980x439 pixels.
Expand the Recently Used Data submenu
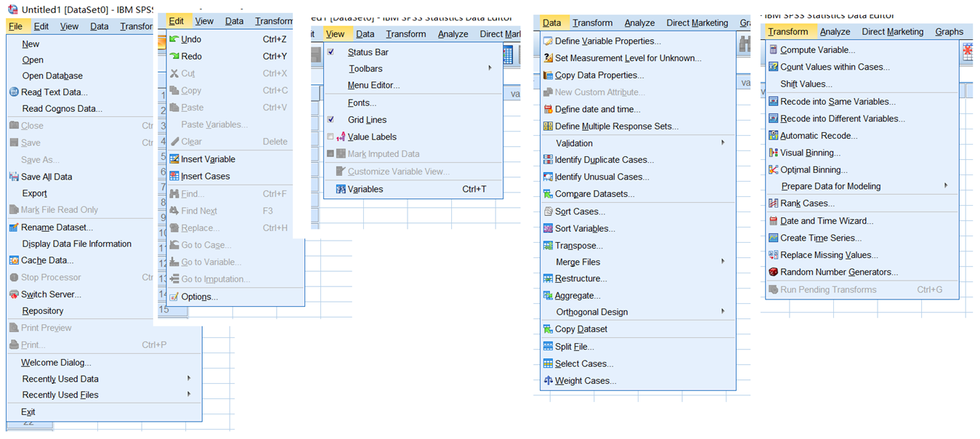pos(189,379)
